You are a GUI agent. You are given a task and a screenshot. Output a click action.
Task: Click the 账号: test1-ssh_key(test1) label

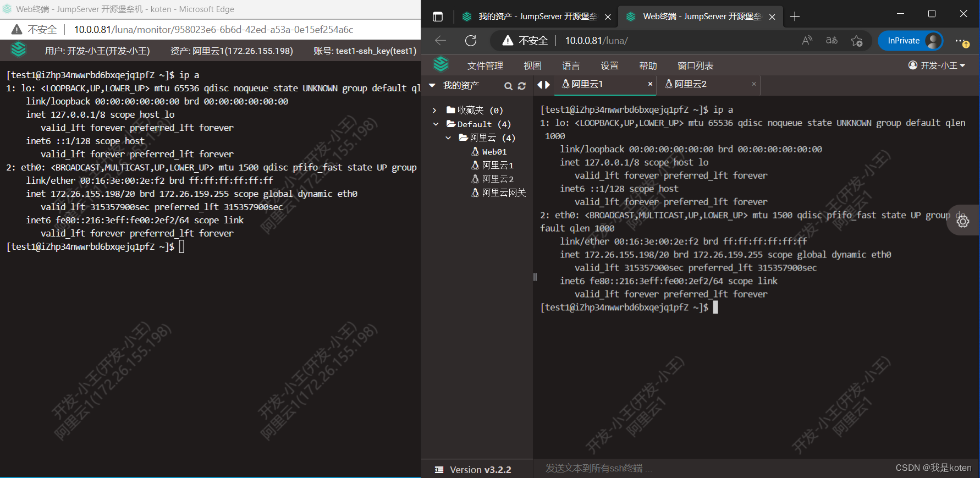coord(365,51)
